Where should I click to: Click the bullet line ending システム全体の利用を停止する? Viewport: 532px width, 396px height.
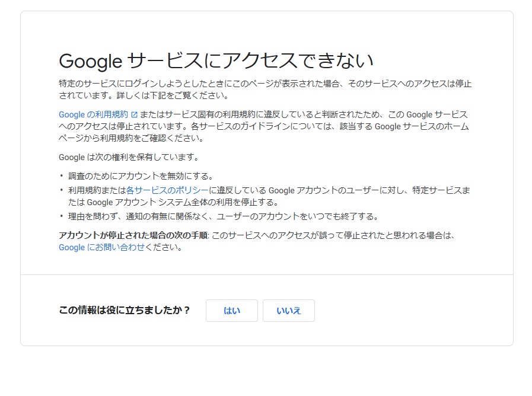tap(173, 202)
